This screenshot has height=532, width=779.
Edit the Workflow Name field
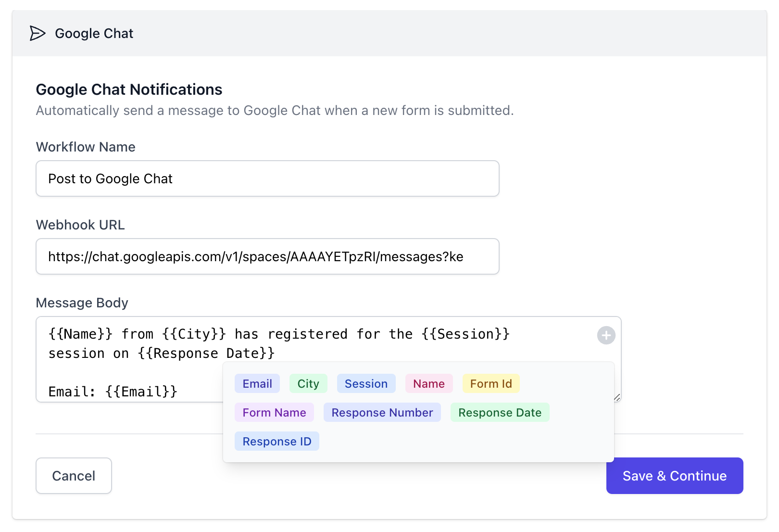267,178
